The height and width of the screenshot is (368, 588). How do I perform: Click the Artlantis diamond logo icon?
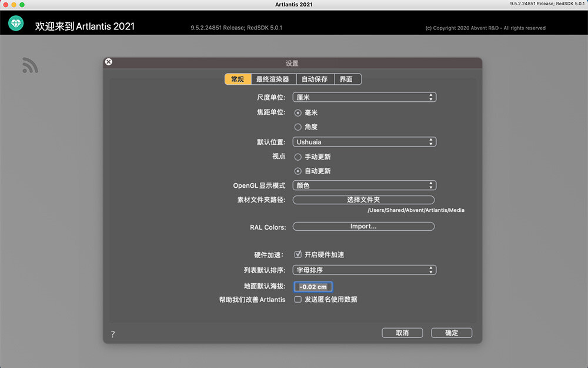click(x=16, y=24)
